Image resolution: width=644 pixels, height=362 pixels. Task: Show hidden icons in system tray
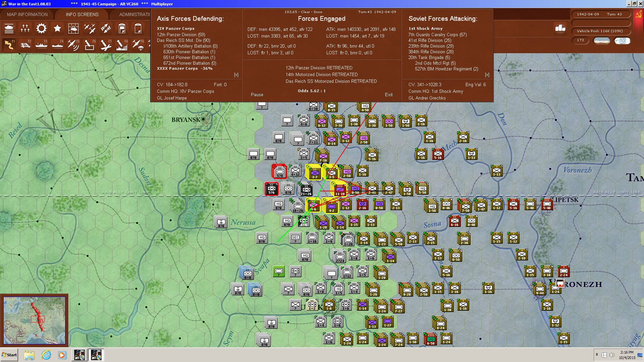coord(597,355)
